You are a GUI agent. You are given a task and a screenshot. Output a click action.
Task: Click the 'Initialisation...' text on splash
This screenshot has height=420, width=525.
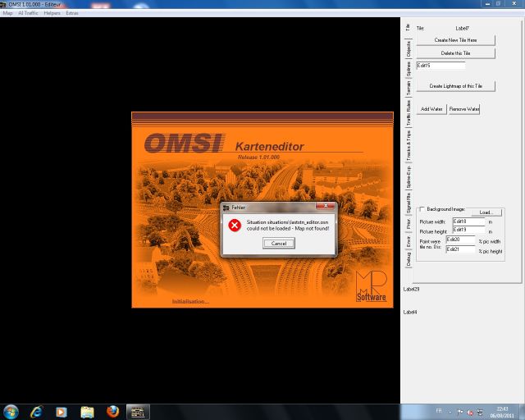pyautogui.click(x=190, y=302)
